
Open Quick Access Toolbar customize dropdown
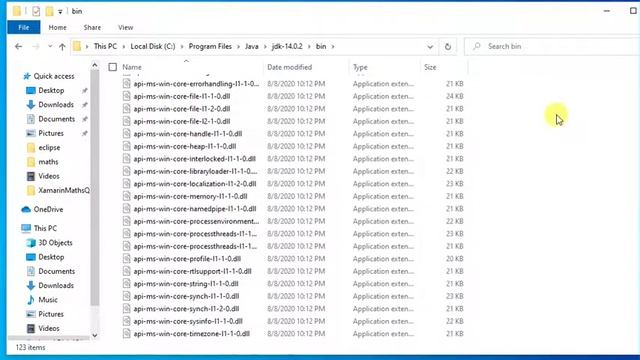point(60,11)
